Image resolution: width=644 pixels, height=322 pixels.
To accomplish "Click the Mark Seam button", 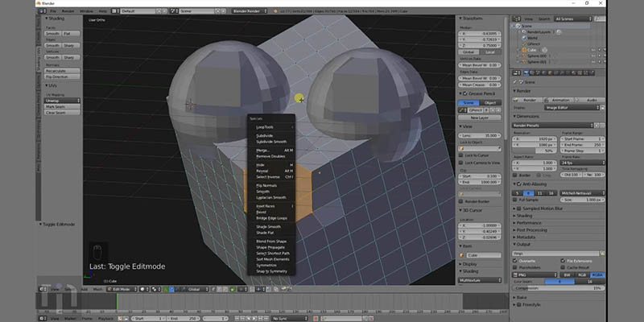I will point(62,106).
